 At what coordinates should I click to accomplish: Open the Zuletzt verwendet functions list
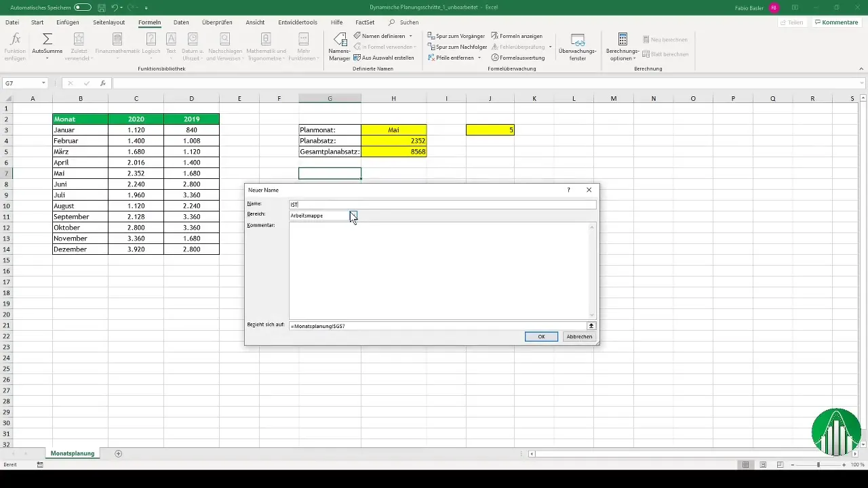point(79,47)
